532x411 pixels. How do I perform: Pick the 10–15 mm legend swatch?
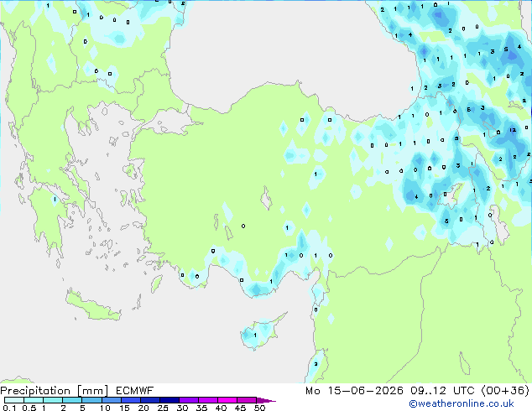(x=111, y=400)
